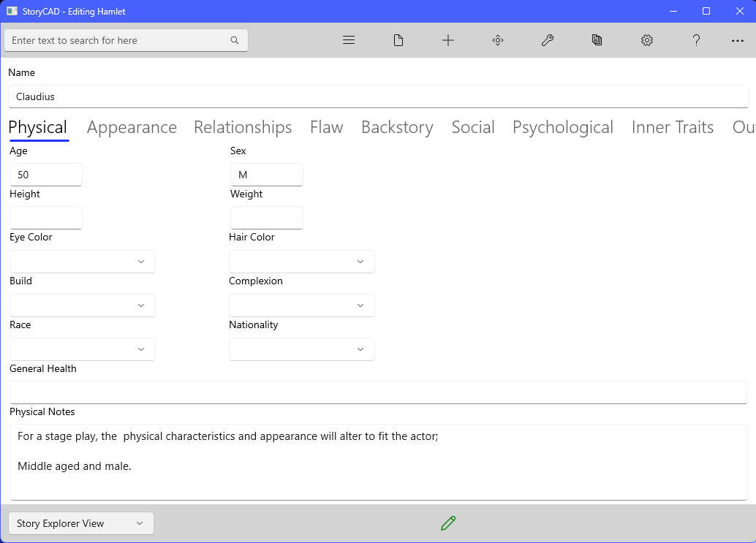756x543 pixels.
Task: Open the Reports documents icon
Action: pyautogui.click(x=597, y=40)
